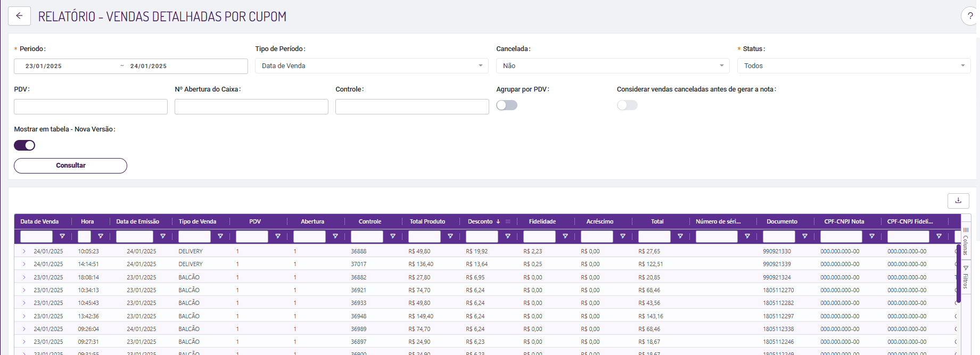
Task: Expand row with Controle 36888
Action: pos(24,251)
